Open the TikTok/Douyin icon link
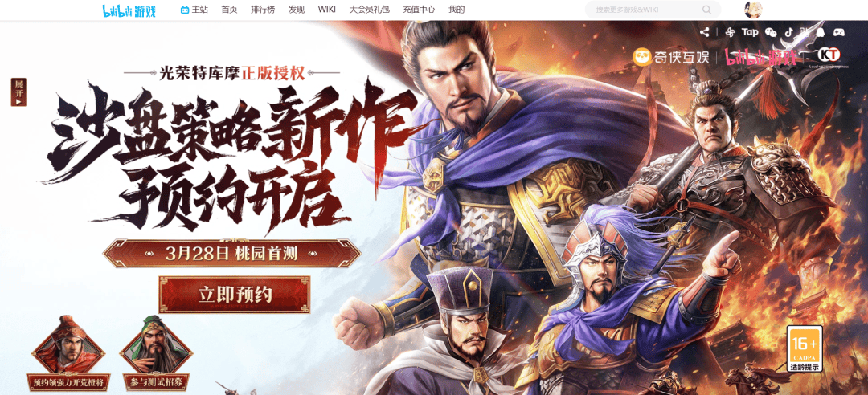 pos(789,32)
